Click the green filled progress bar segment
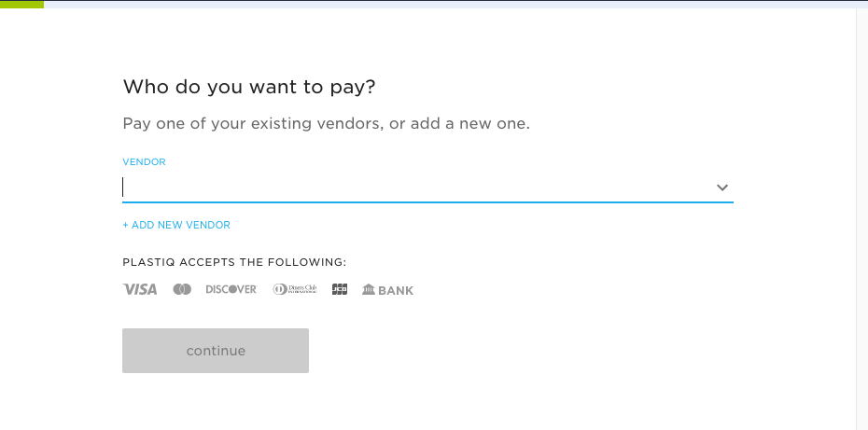Viewport: 868px width, 430px height. [21, 5]
